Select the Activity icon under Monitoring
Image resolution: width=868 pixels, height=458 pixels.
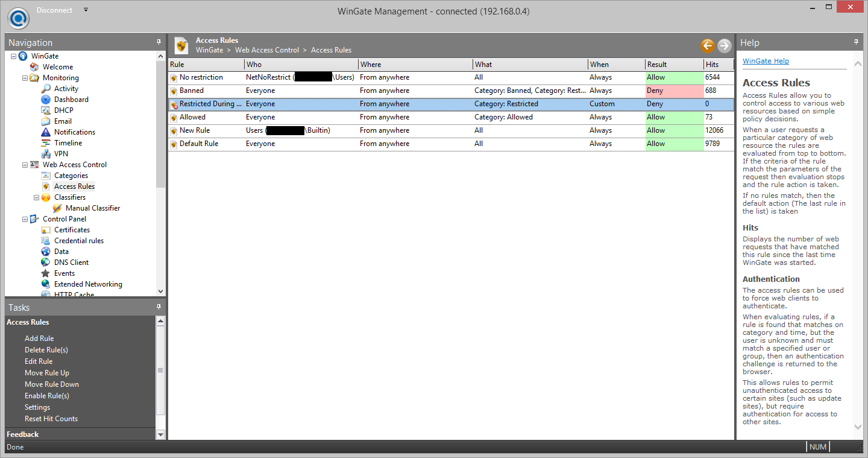click(46, 89)
